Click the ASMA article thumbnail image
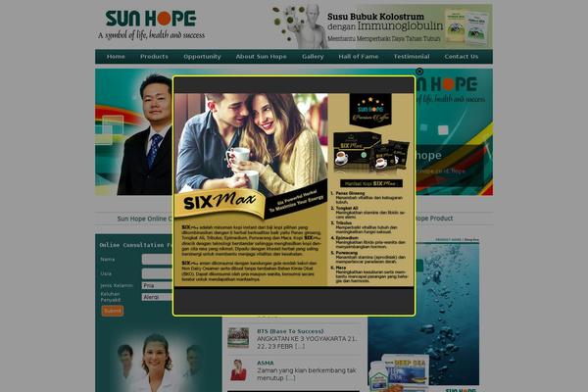The height and width of the screenshot is (392, 588). pos(238,369)
